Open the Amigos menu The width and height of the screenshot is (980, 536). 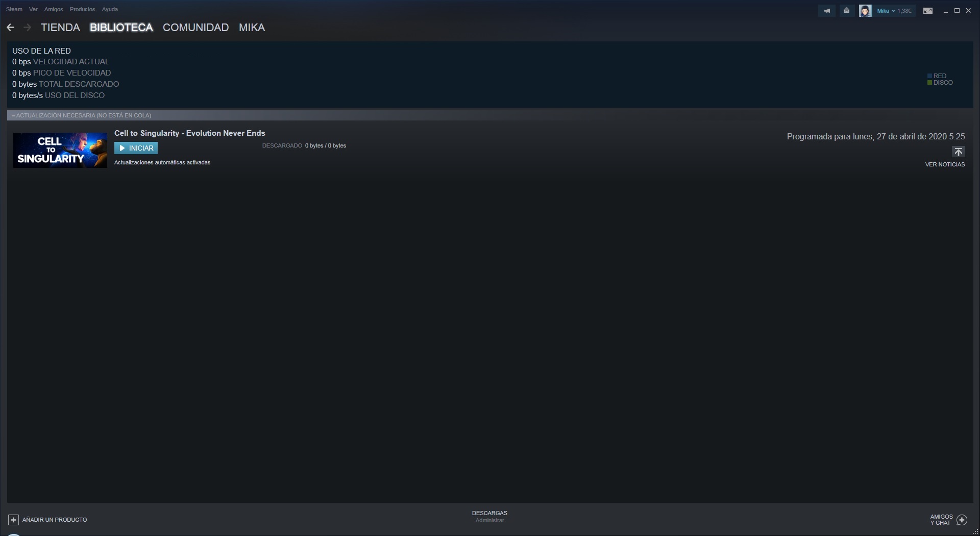(54, 9)
